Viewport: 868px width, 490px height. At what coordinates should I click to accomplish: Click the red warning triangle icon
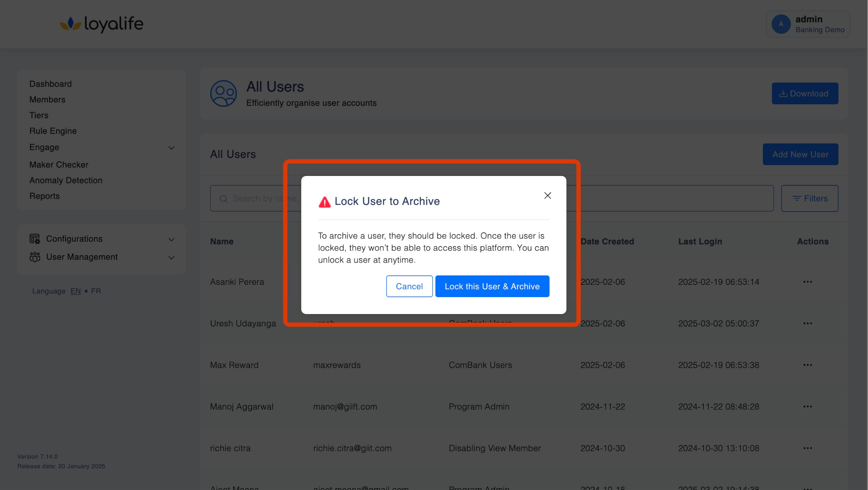[324, 202]
